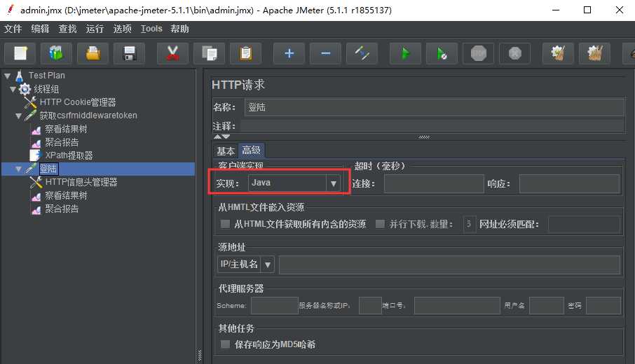Click the Toggle enable/disable icon

(362, 53)
